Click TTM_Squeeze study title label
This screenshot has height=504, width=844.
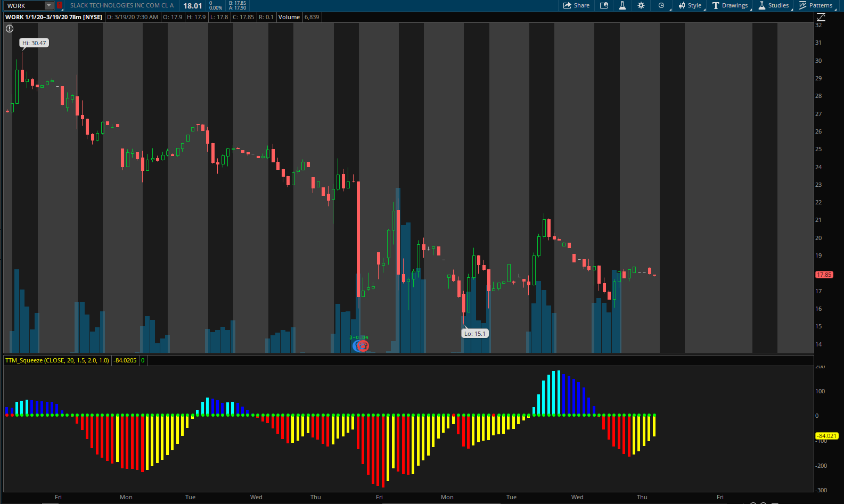pos(57,360)
